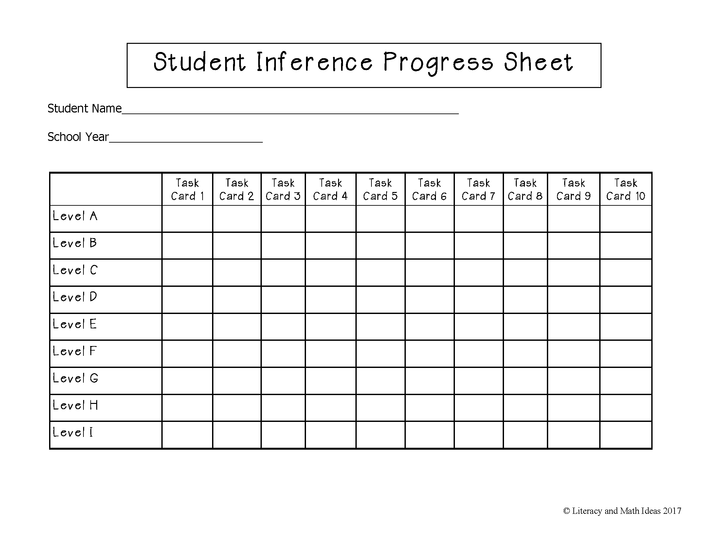Click the Literacy and Math Ideas 2017 copyright
The width and height of the screenshot is (720, 556).
tap(621, 510)
